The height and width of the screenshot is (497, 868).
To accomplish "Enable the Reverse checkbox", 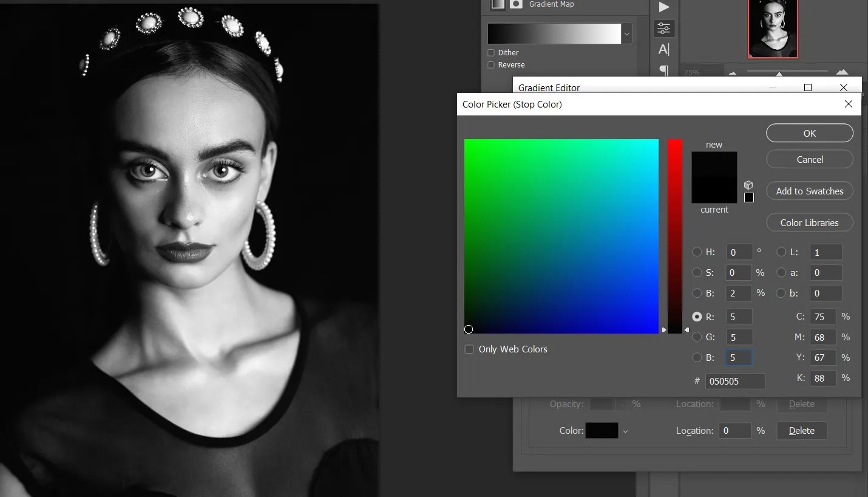I will pyautogui.click(x=491, y=65).
